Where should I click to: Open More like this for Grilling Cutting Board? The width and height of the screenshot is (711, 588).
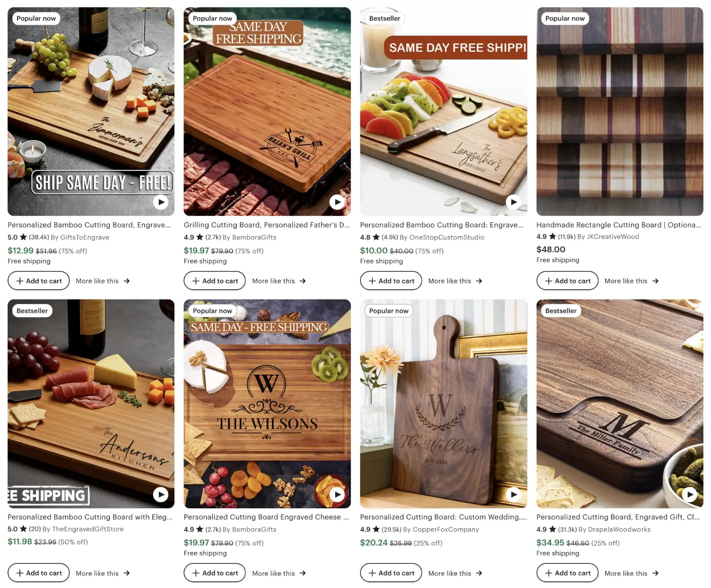tap(279, 281)
